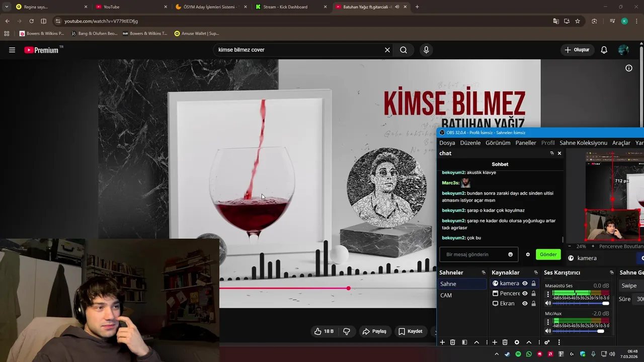
Task: Unlock the kamera source
Action: [x=534, y=284]
